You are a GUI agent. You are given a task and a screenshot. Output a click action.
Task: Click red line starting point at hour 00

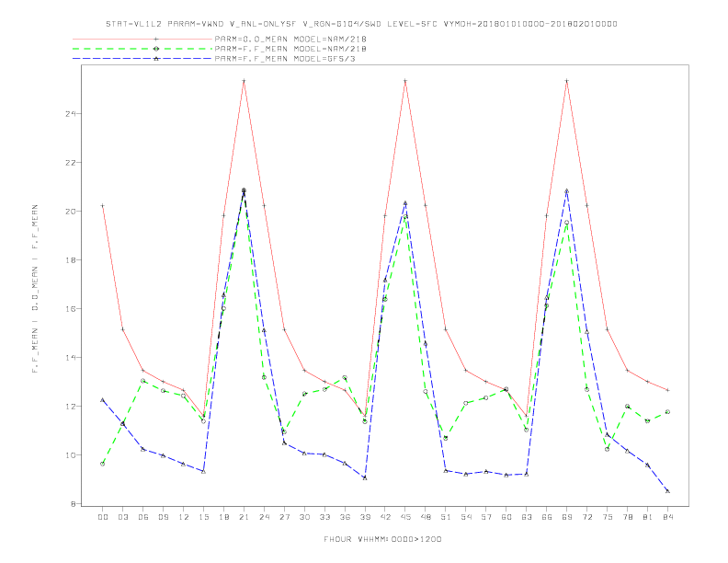[x=103, y=205]
